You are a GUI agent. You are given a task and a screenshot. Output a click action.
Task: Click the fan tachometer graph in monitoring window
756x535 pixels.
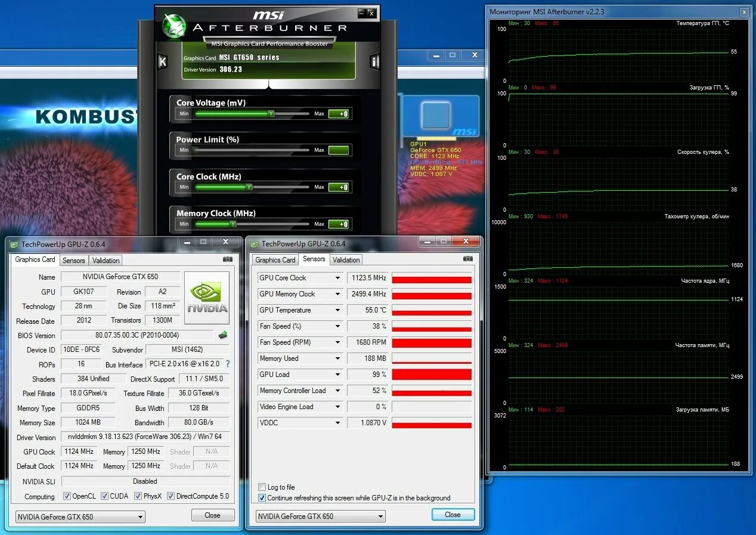coord(619,248)
